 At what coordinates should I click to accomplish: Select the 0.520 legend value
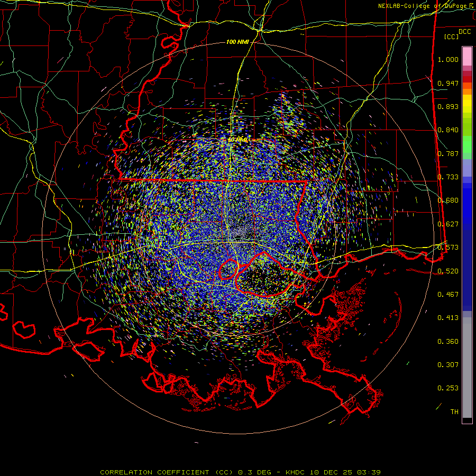coord(448,271)
